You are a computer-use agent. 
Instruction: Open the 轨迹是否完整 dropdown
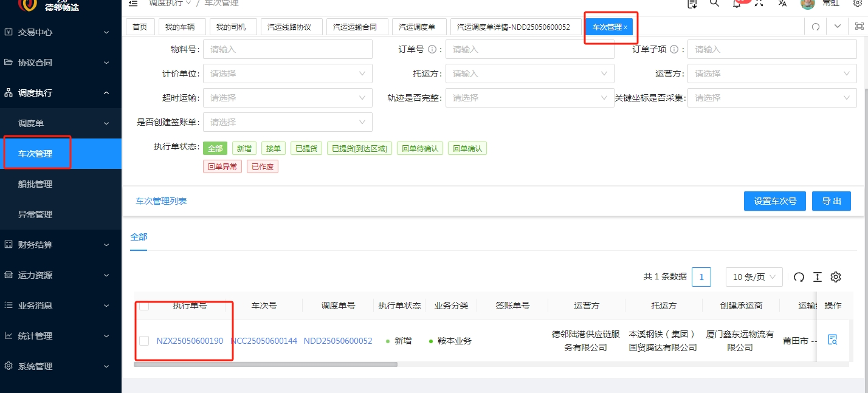(530, 98)
